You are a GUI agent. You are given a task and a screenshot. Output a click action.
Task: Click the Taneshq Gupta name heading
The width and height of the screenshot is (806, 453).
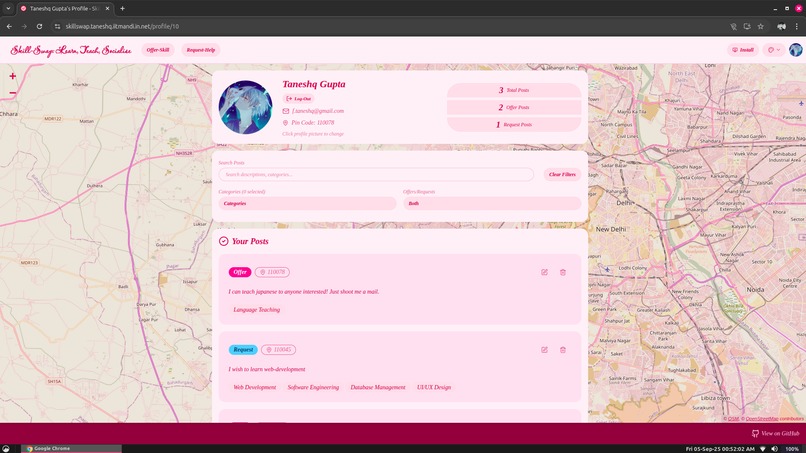pos(314,84)
